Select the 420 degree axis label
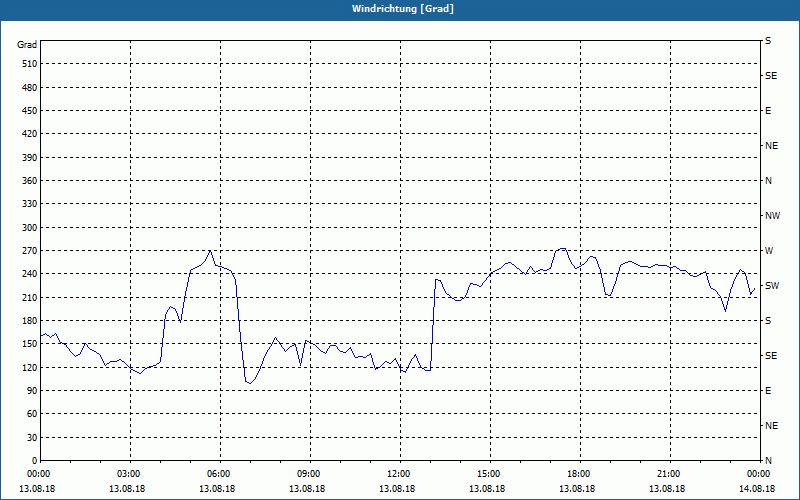Image resolution: width=800 pixels, height=500 pixels. click(x=30, y=134)
